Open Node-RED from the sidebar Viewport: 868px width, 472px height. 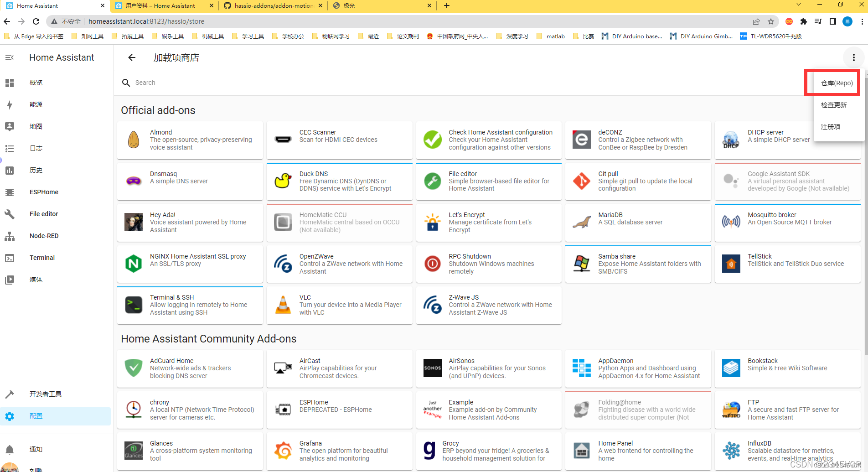(56, 236)
